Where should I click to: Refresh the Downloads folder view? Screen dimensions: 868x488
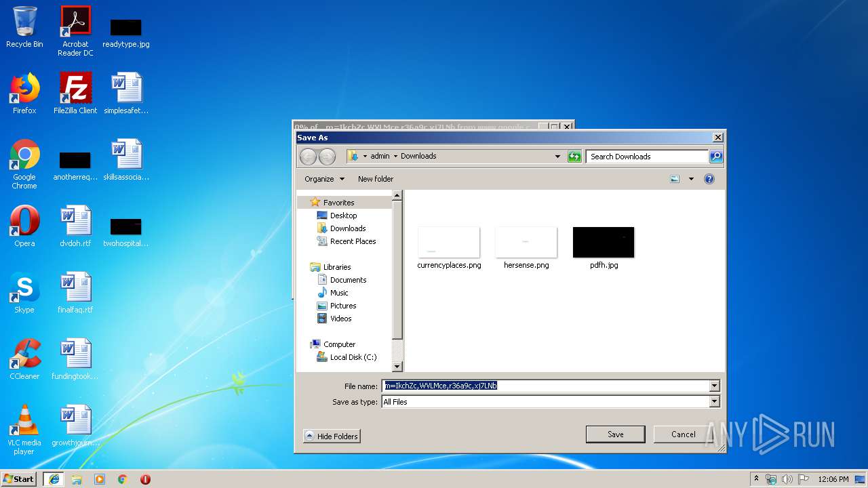(574, 157)
